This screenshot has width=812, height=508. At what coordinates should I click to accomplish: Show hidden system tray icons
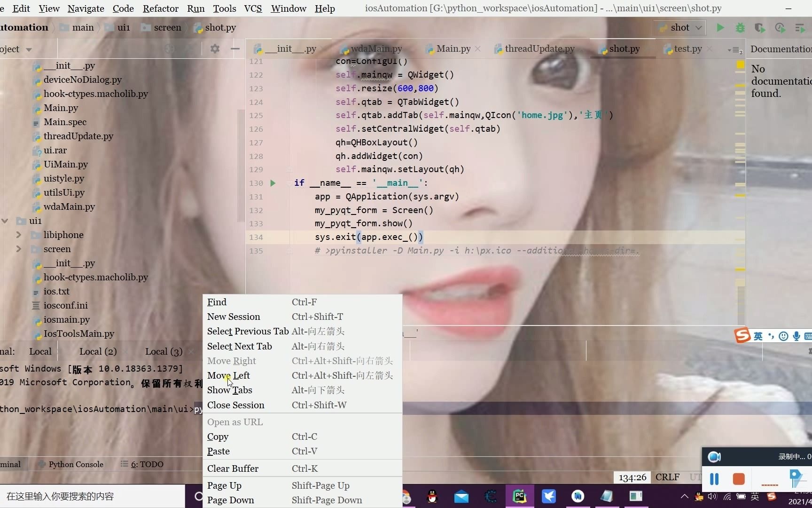tap(684, 496)
